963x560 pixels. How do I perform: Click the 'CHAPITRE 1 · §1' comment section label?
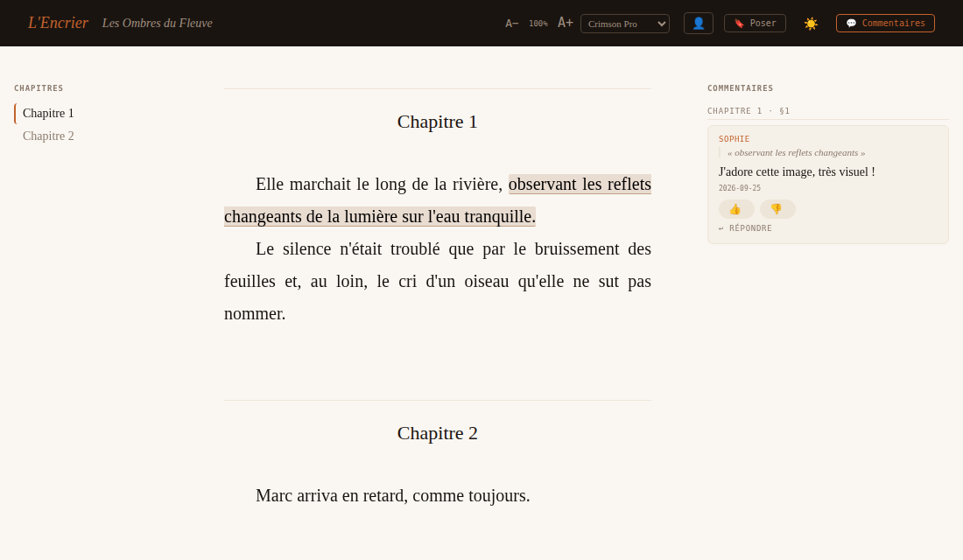click(x=748, y=111)
